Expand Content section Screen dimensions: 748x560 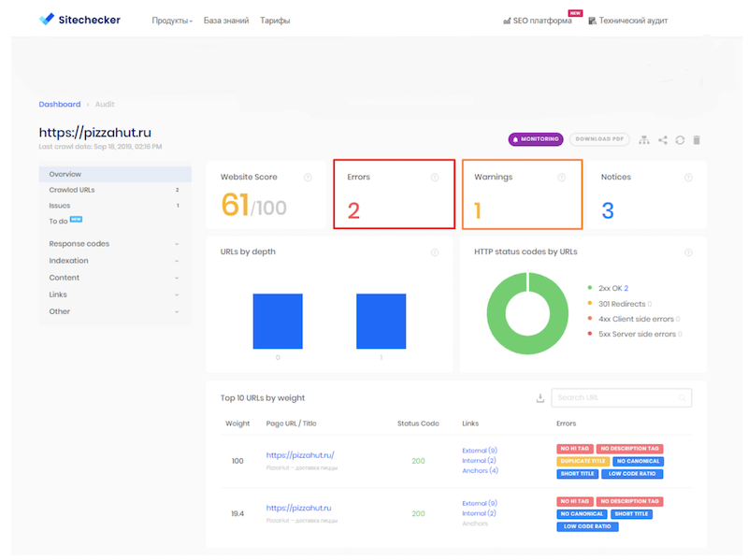point(115,278)
